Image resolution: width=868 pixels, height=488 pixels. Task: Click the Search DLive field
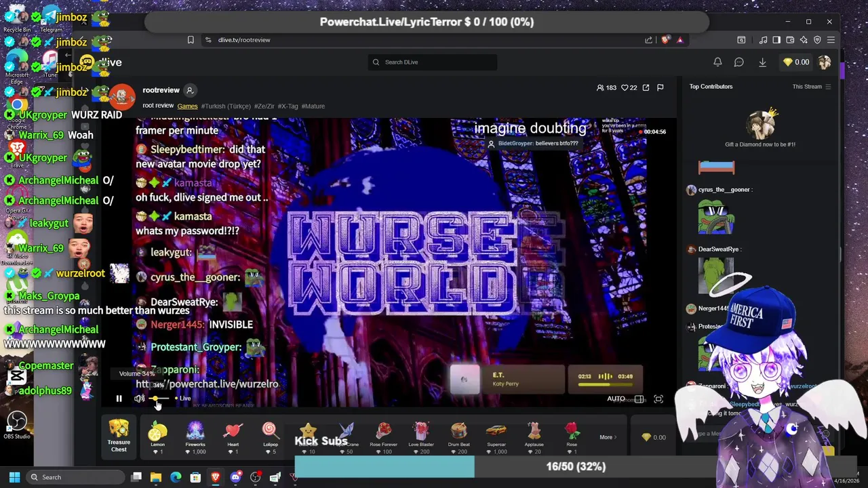(x=433, y=62)
